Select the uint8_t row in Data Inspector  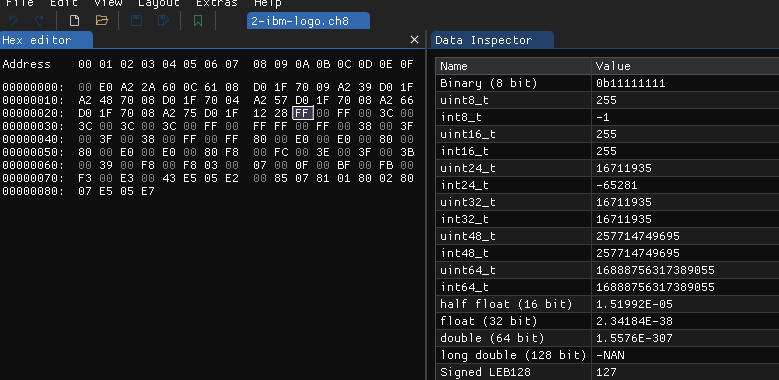coord(608,100)
